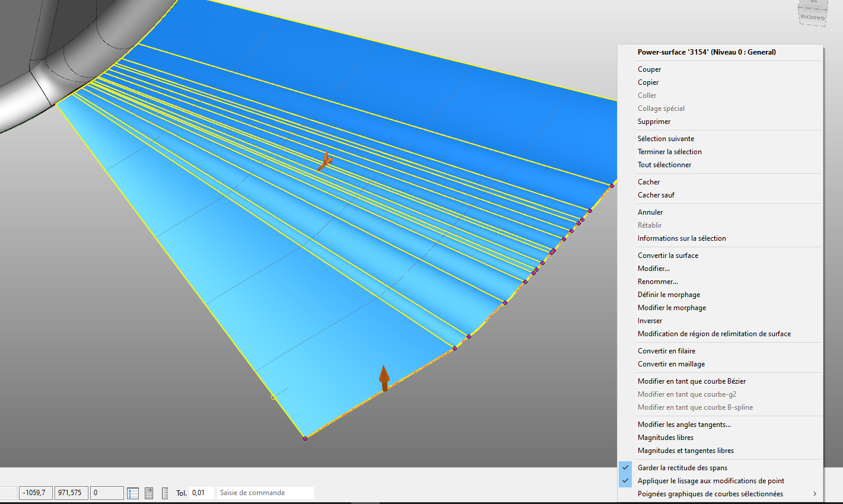Select the purple point at bottom corner of surface
The image size is (843, 504).
click(306, 438)
